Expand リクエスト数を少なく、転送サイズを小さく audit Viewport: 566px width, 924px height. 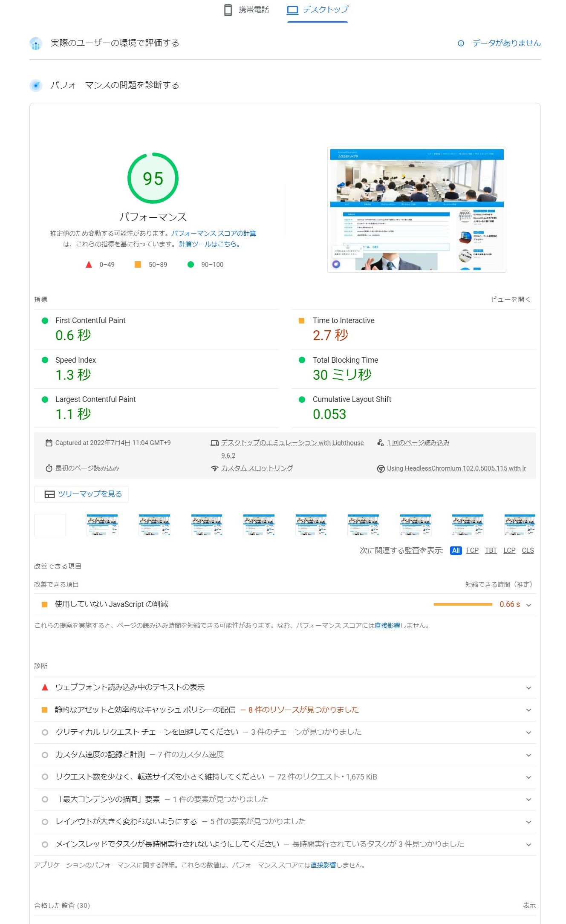click(x=285, y=777)
